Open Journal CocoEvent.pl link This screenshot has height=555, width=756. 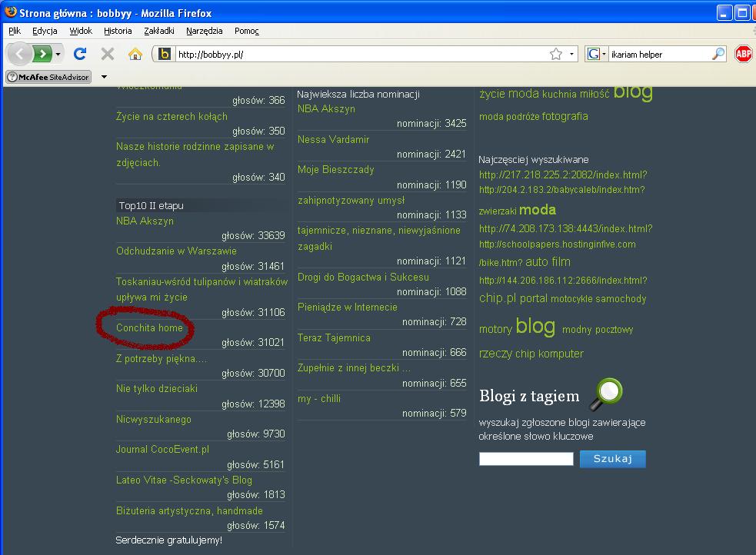pos(162,449)
